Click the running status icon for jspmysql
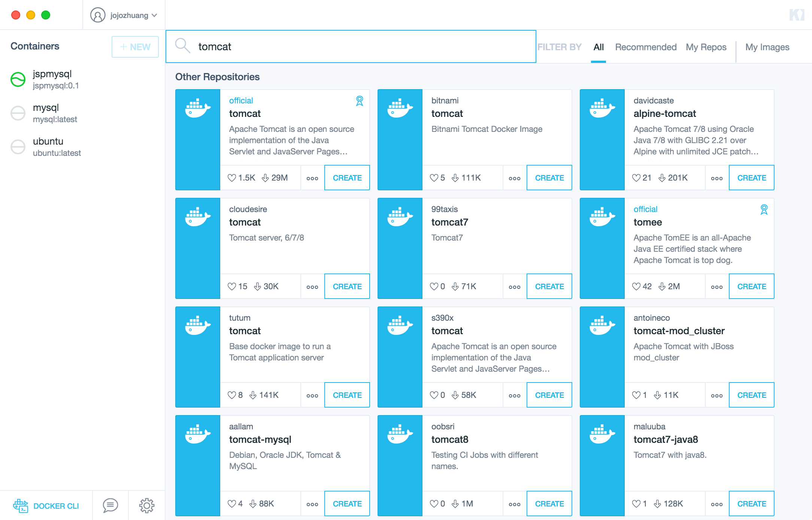This screenshot has height=520, width=812. [18, 79]
